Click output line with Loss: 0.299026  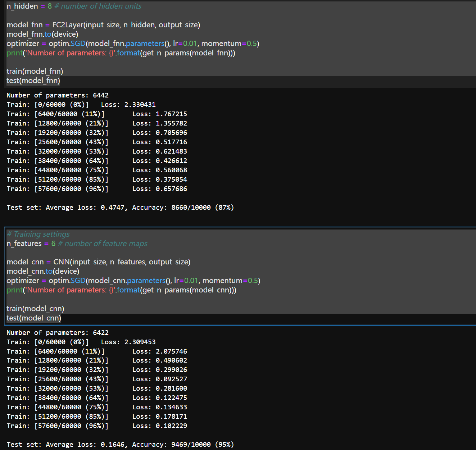pyautogui.click(x=97, y=370)
